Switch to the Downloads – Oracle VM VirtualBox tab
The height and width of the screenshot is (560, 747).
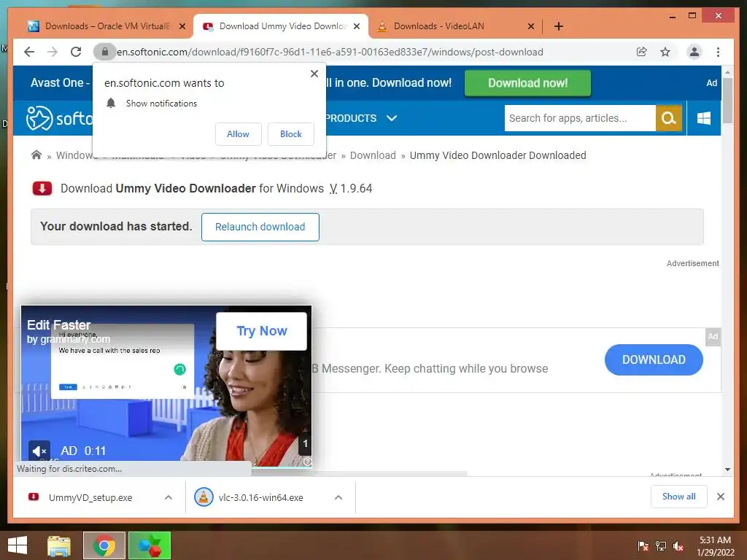[x=105, y=26]
